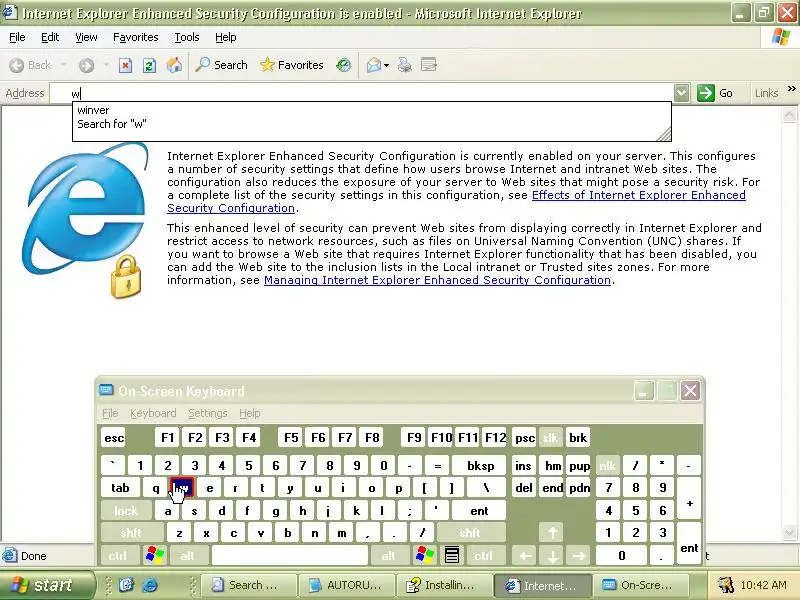This screenshot has height=600, width=800.
Task: Switch to Installin... taskbar window
Action: coord(443,585)
